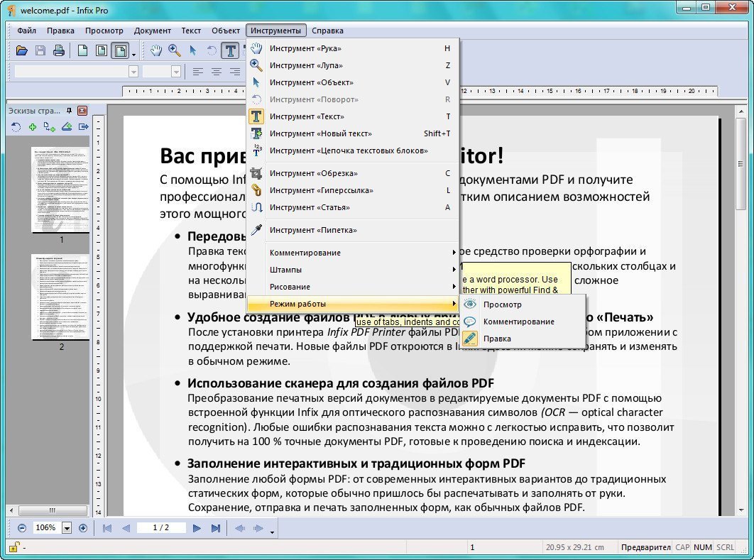This screenshot has height=560, width=754.
Task: Choose Инструмент «Рука» menu entry
Action: (353, 48)
